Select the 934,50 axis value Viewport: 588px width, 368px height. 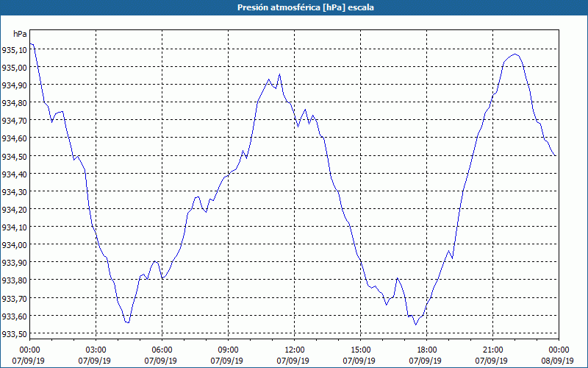click(14, 156)
